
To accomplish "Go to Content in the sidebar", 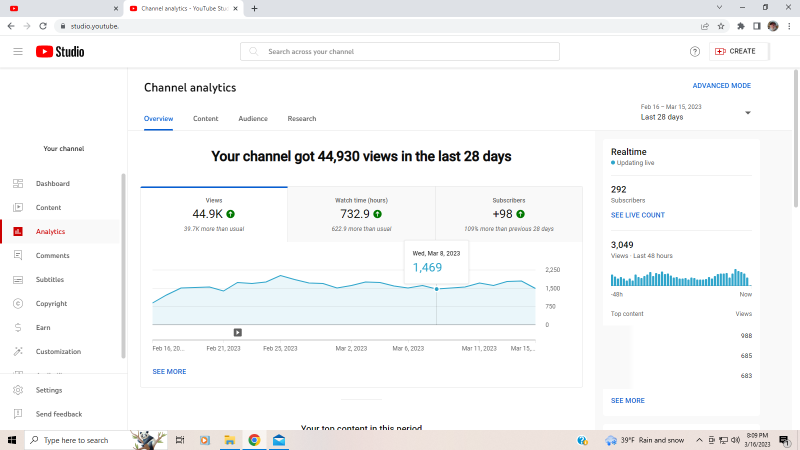I will (x=48, y=208).
